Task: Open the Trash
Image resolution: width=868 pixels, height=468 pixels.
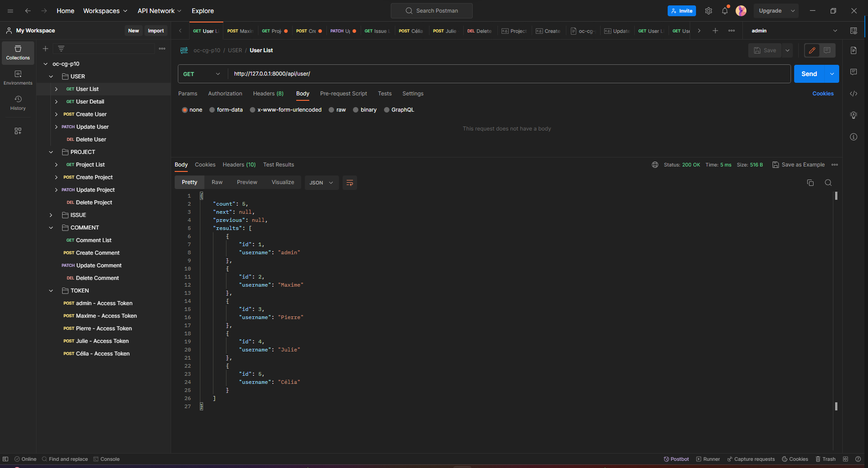Action: point(826,459)
